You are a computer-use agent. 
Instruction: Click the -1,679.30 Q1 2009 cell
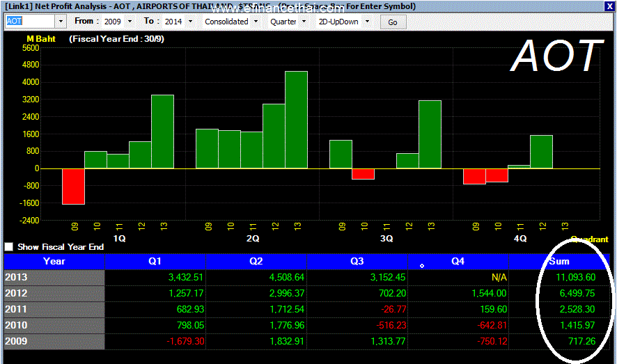pyautogui.click(x=155, y=342)
